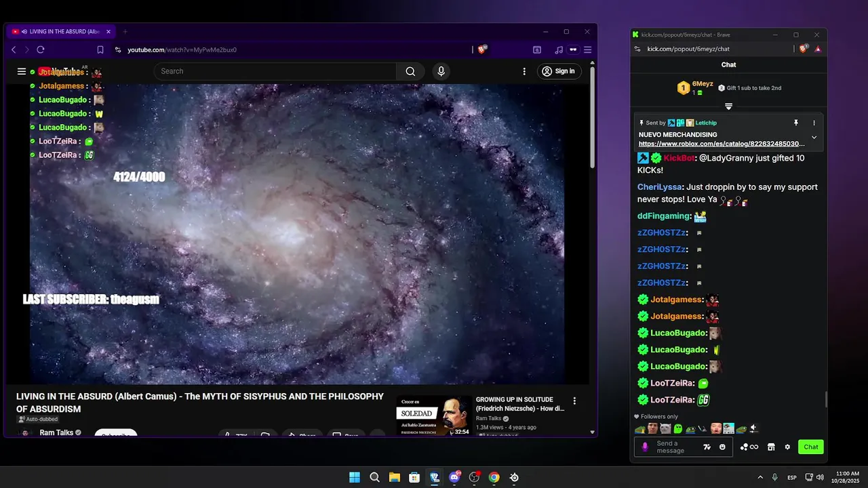868x488 pixels.
Task: Click the galaxy video player
Action: pyautogui.click(x=297, y=234)
